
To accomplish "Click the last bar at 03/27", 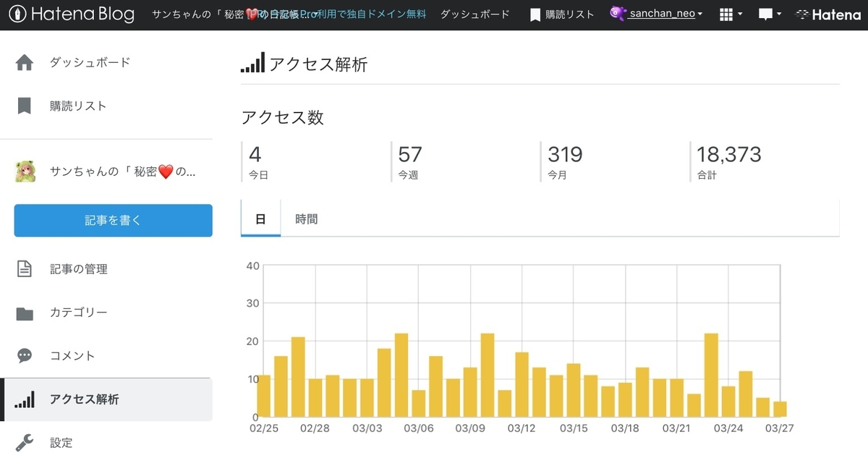I will tap(780, 410).
